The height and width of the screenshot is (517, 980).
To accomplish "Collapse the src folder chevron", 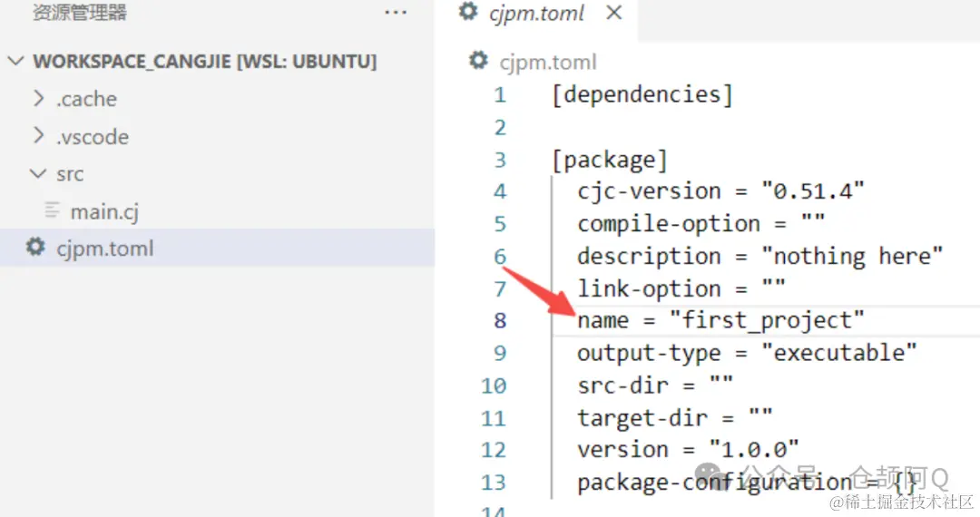I will (38, 173).
